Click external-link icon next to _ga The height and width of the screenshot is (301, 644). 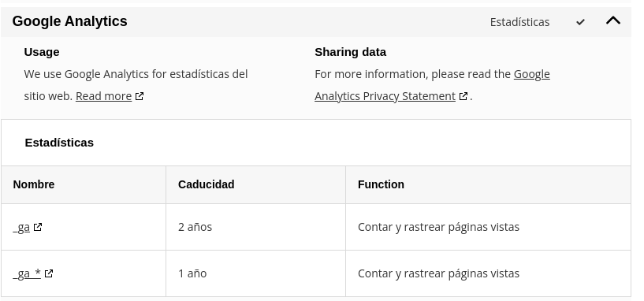tap(38, 227)
